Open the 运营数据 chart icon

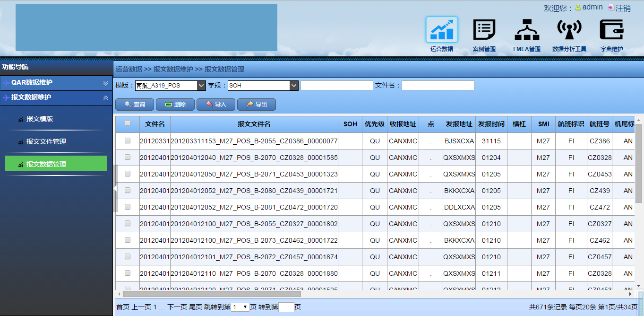click(441, 30)
